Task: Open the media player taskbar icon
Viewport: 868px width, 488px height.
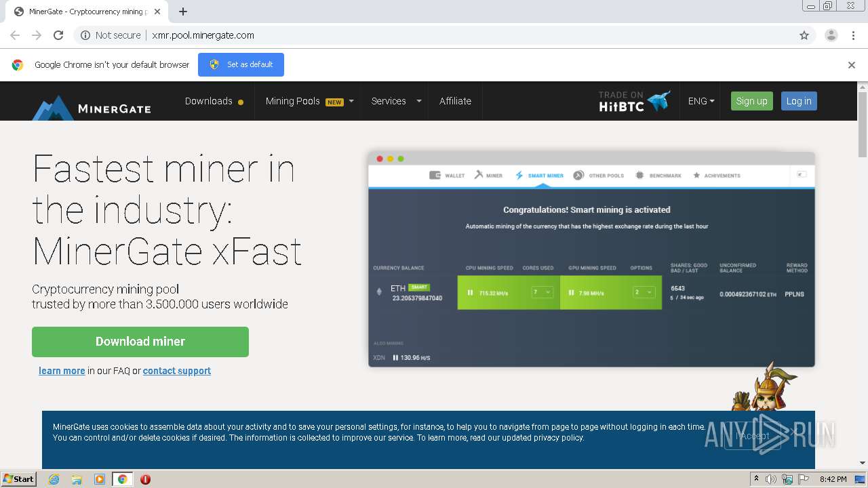Action: tap(100, 479)
